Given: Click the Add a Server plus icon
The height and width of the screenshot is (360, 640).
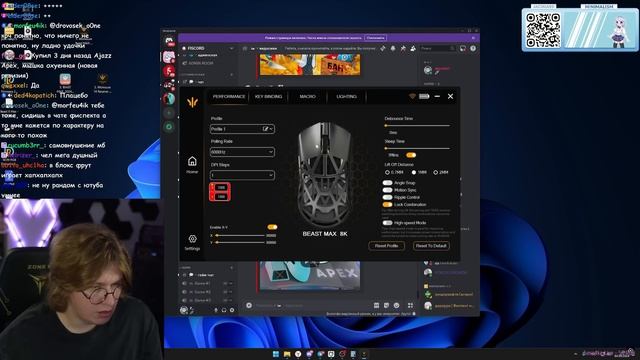Looking at the screenshot, I should click(x=169, y=113).
